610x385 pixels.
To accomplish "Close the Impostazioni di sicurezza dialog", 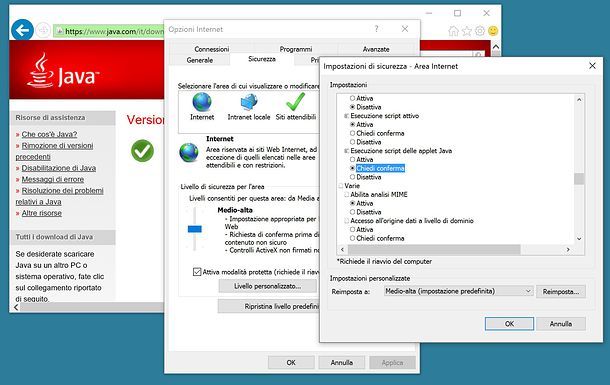I will pyautogui.click(x=592, y=66).
